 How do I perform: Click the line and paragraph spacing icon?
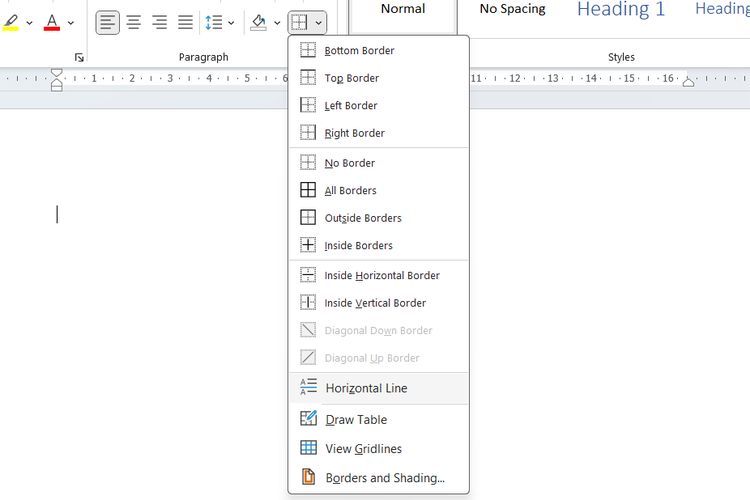pos(213,22)
